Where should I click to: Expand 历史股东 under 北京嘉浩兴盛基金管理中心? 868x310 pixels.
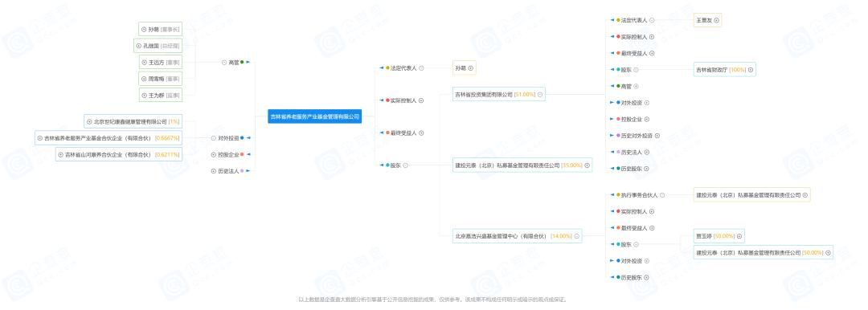[647, 277]
